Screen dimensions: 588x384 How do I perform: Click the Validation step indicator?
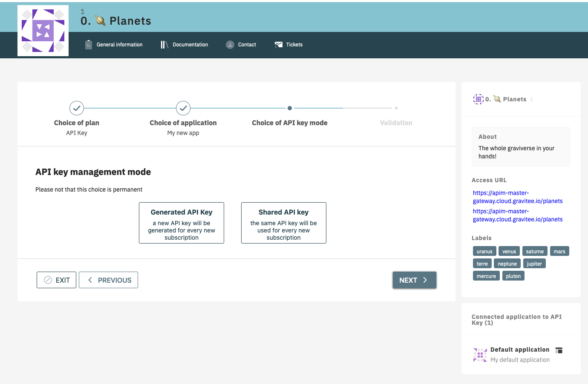tap(396, 108)
